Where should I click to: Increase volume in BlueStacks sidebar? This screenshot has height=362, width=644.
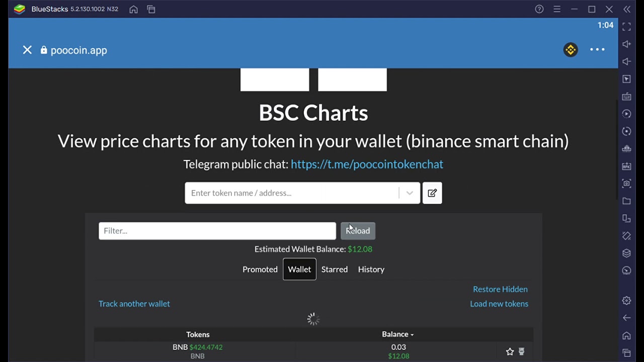point(626,44)
